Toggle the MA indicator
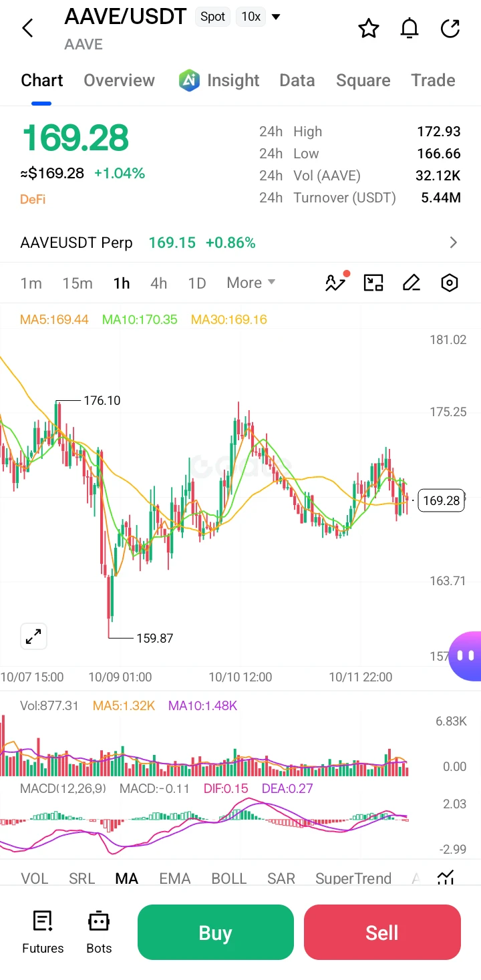The image size is (481, 980). click(127, 878)
